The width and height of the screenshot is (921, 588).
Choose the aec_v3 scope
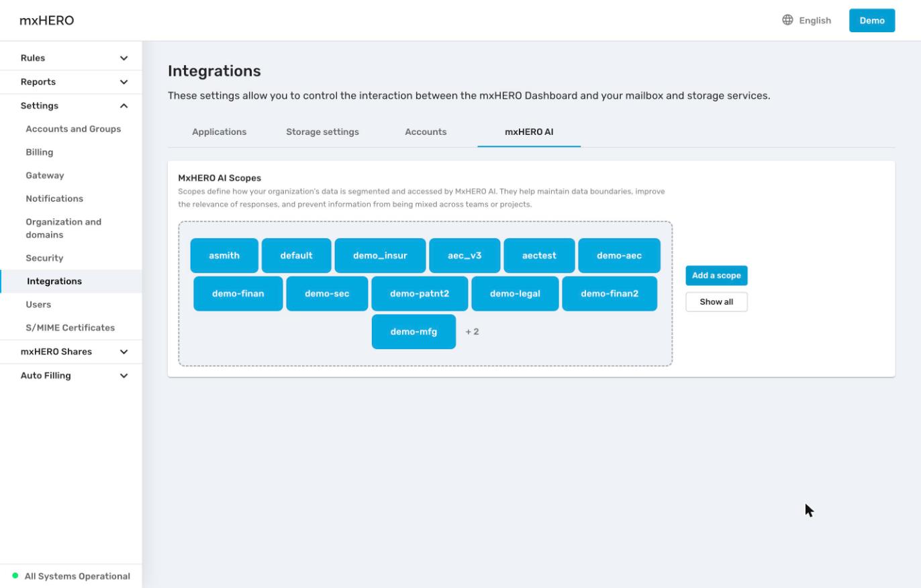pos(465,256)
